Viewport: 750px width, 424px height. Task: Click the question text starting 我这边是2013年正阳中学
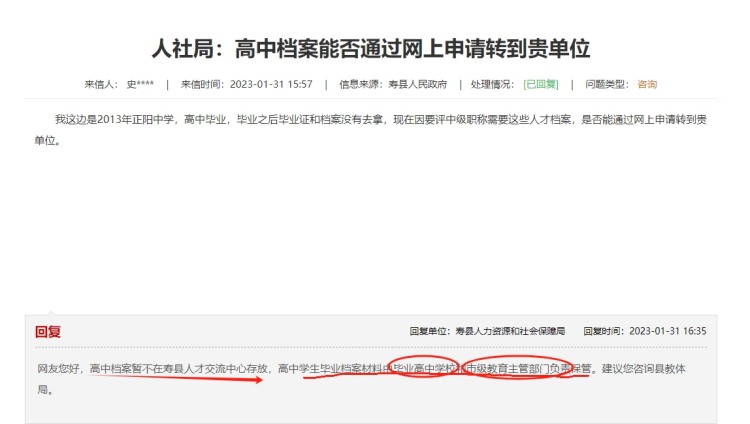coord(371,130)
